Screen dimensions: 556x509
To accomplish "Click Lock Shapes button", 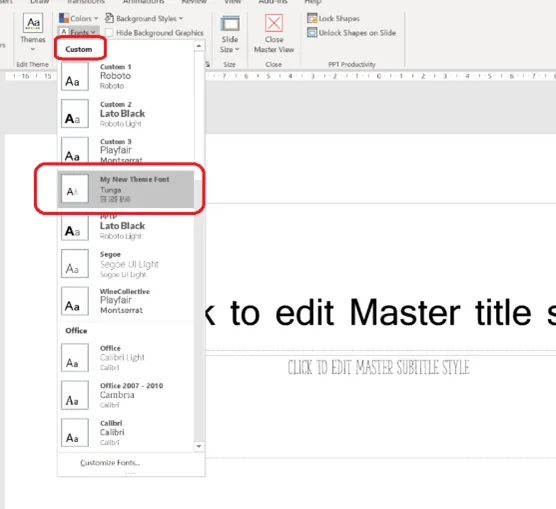I will (x=333, y=18).
